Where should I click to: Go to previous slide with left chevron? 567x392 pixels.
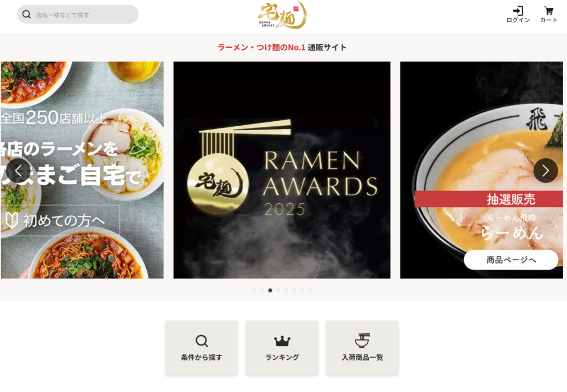pos(18,171)
